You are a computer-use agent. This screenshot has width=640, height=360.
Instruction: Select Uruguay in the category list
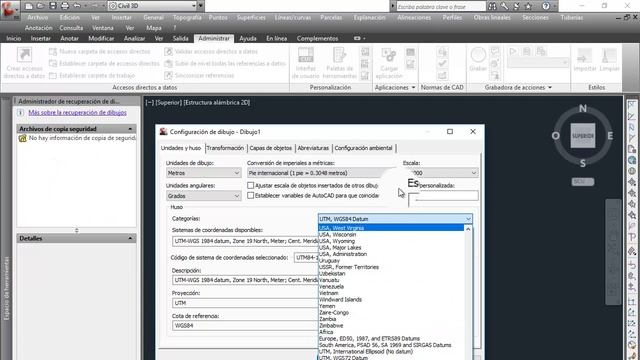(x=329, y=260)
